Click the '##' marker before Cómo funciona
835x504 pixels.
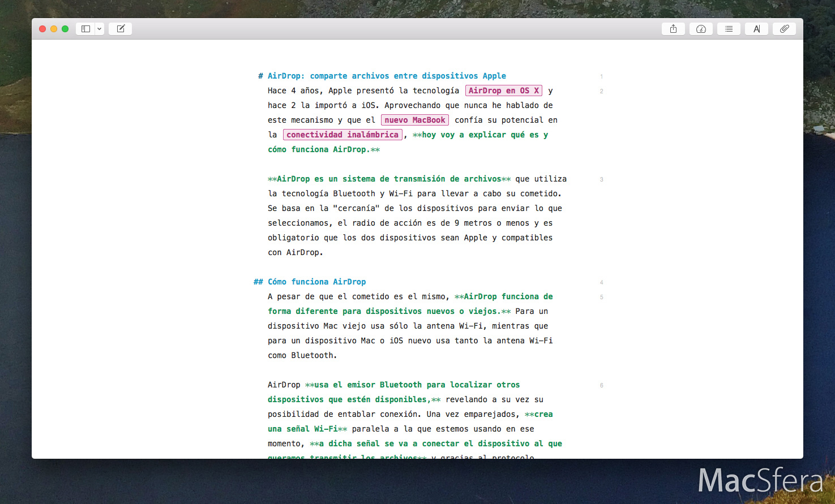pyautogui.click(x=258, y=282)
